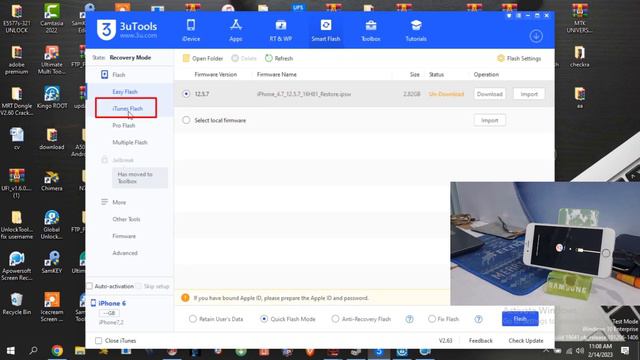Screen dimensions: 640x360
Task: Click the More section list icon
Action: (104, 202)
